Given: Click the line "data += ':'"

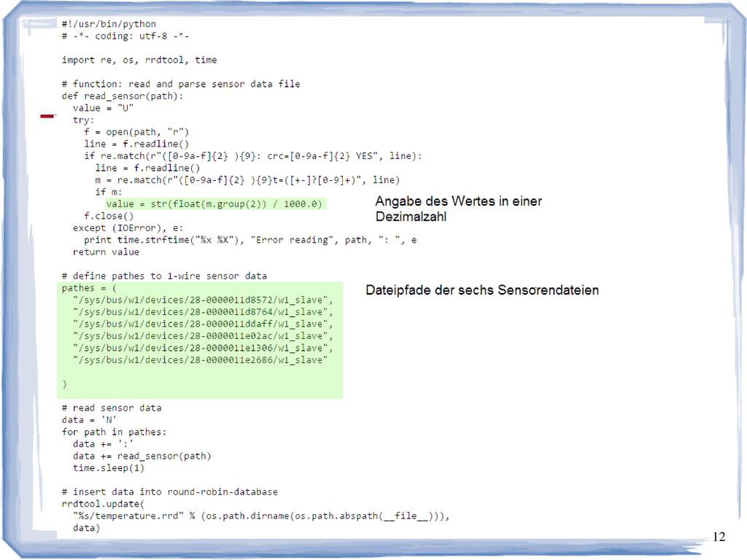Looking at the screenshot, I should point(103,444).
